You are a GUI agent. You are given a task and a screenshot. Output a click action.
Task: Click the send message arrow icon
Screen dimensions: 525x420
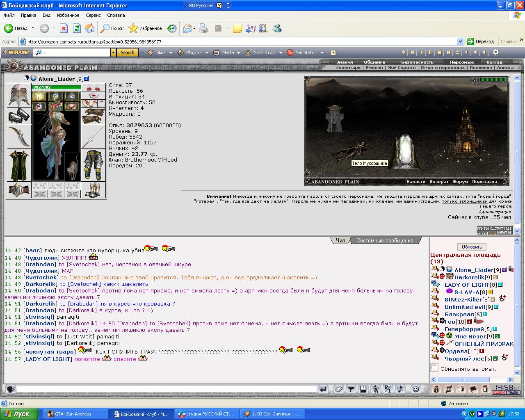click(x=323, y=389)
